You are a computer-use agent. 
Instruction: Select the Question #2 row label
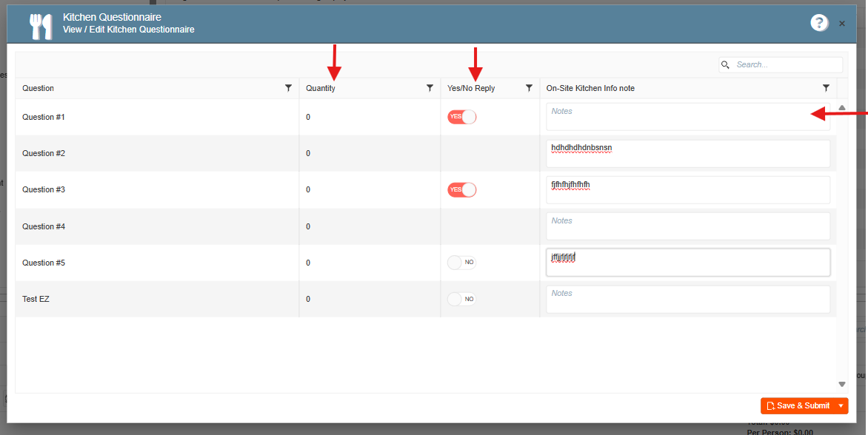click(x=44, y=153)
